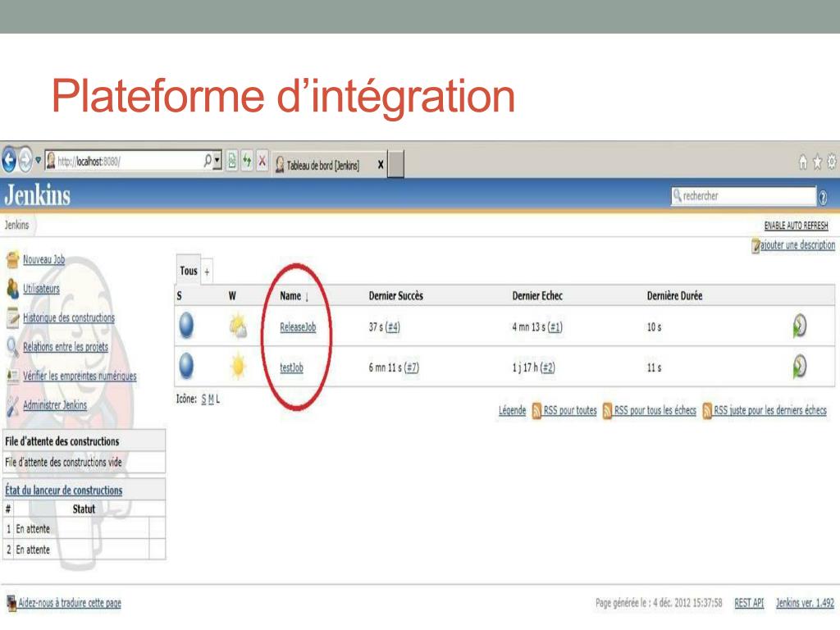Click the red stop loading icon
The image size is (840, 630).
coord(262,160)
